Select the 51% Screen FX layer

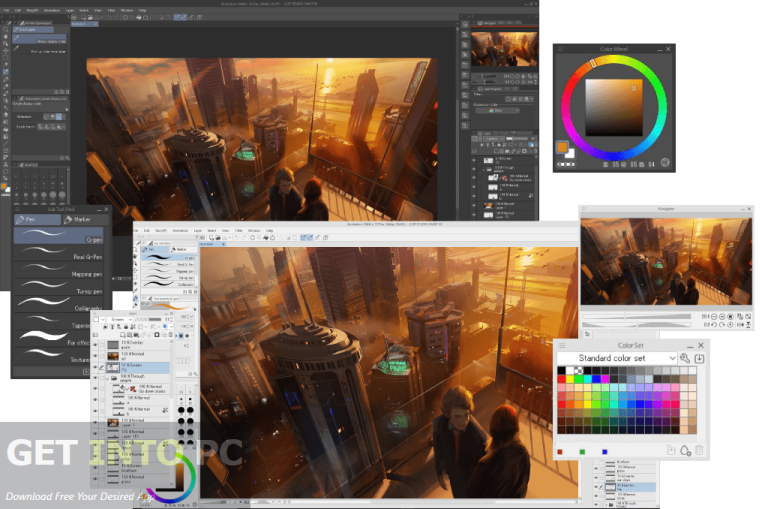[138, 367]
